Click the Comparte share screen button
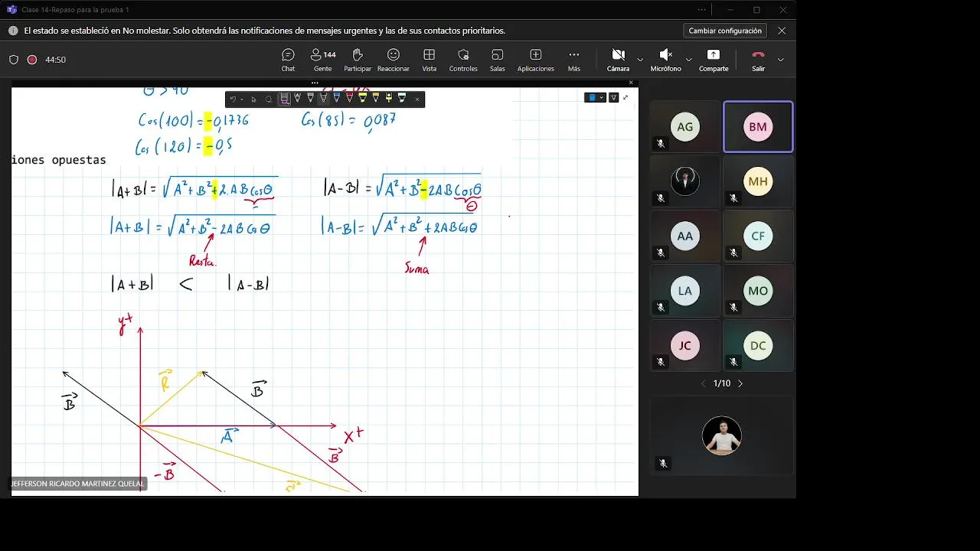 (x=714, y=60)
